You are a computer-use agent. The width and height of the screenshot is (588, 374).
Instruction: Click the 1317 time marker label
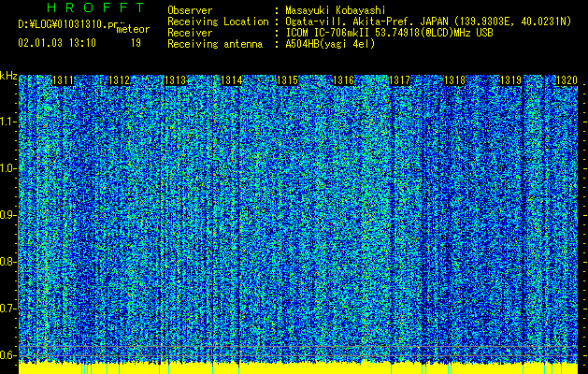tap(400, 80)
